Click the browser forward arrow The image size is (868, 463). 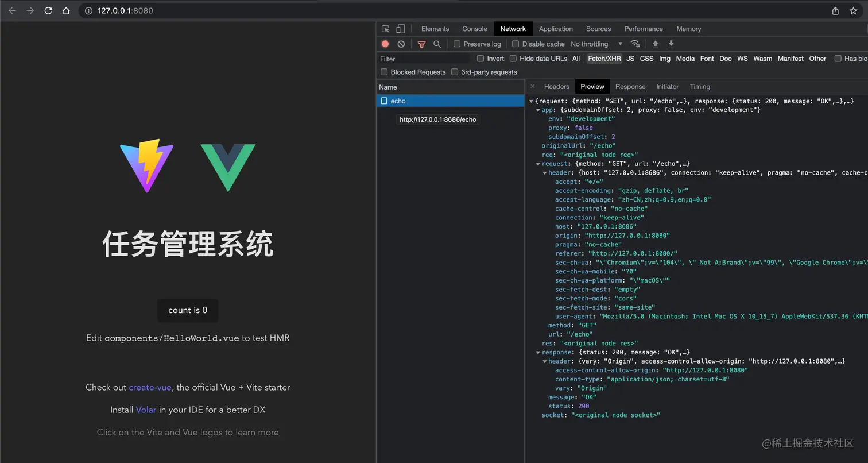point(30,10)
